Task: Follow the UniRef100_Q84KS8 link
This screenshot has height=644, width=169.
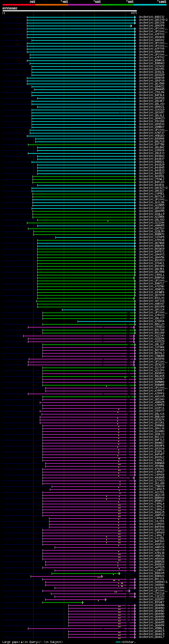Action: pos(152,78)
